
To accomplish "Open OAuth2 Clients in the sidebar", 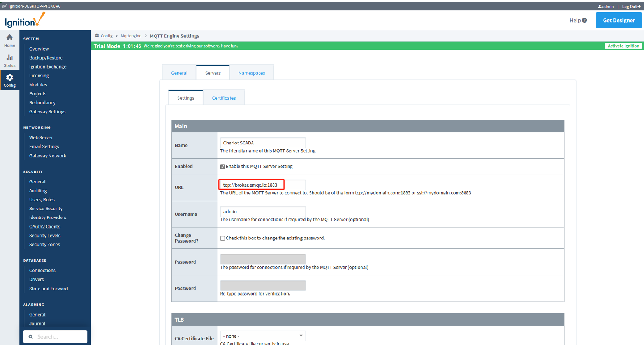I will pyautogui.click(x=45, y=227).
